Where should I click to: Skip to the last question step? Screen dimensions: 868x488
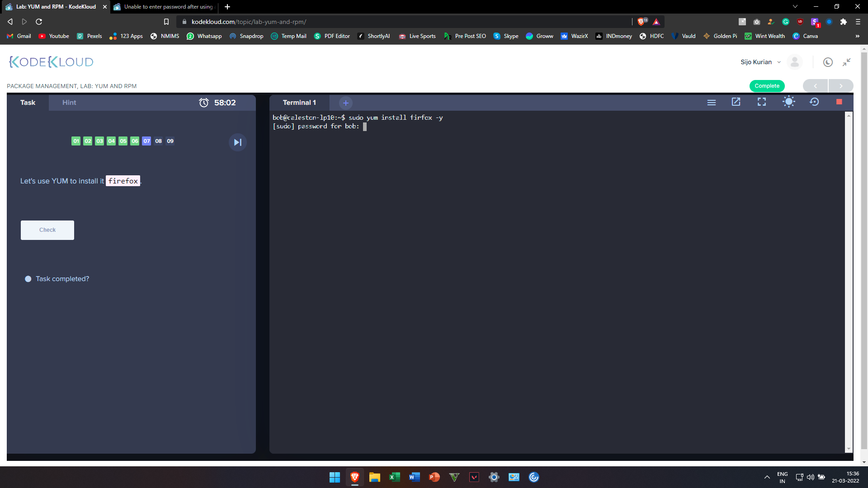(237, 142)
